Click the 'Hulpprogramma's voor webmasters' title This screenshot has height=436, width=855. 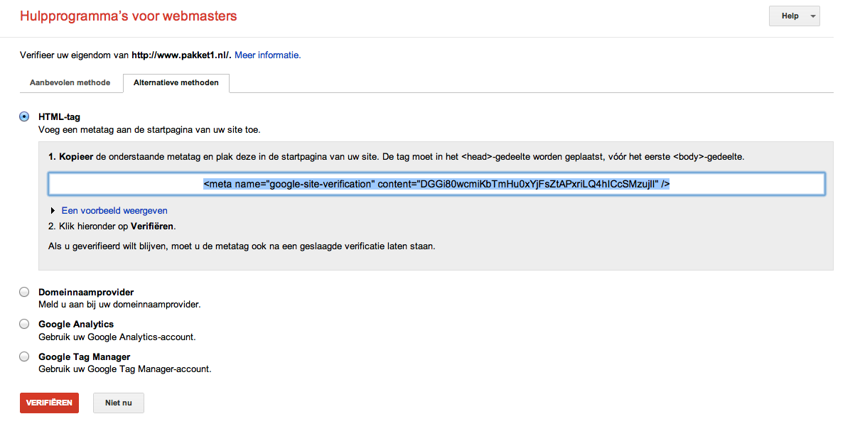pyautogui.click(x=129, y=17)
